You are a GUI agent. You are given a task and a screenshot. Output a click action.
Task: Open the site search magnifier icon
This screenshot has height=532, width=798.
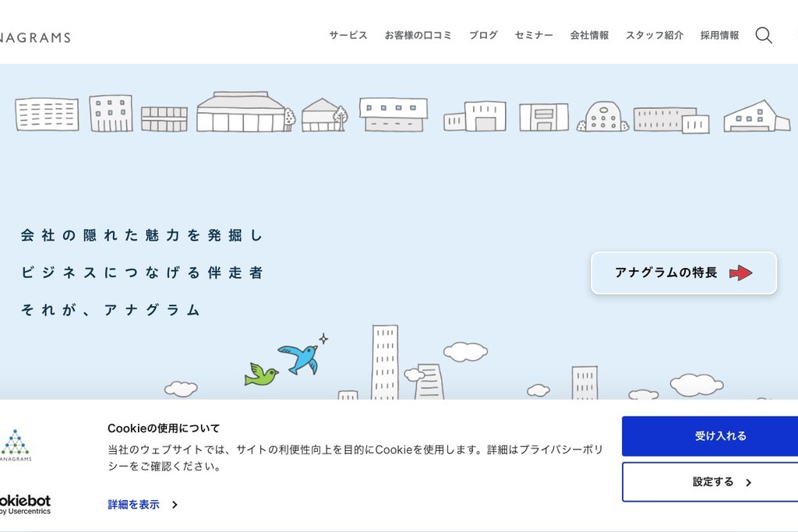click(764, 35)
